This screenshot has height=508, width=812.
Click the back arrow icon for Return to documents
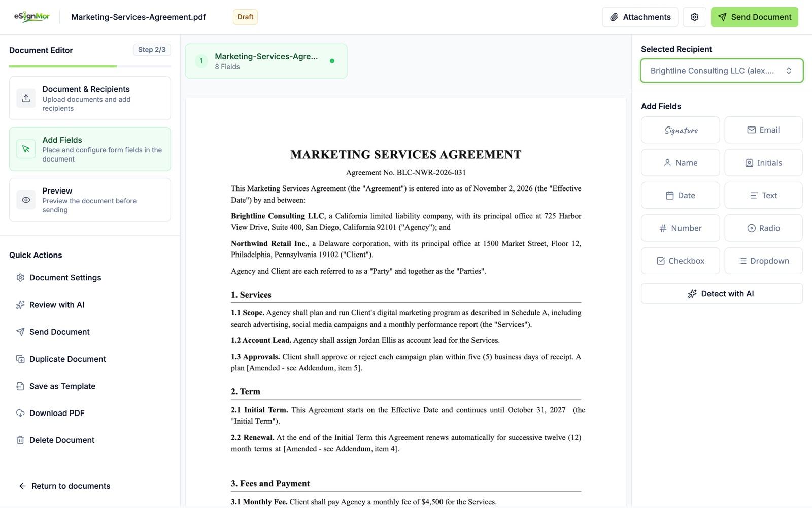22,486
